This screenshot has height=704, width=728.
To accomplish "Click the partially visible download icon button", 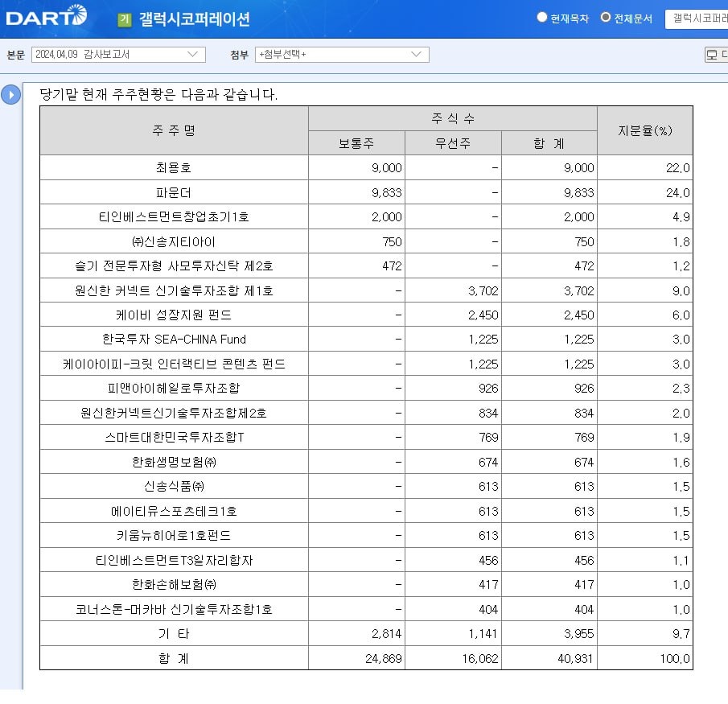I will pyautogui.click(x=716, y=55).
